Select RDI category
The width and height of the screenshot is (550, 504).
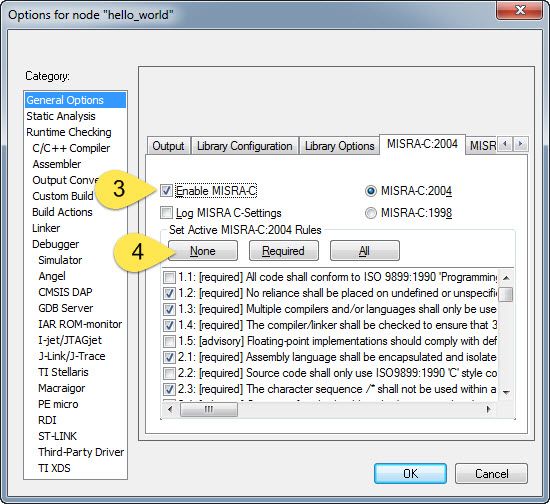pyautogui.click(x=75, y=420)
